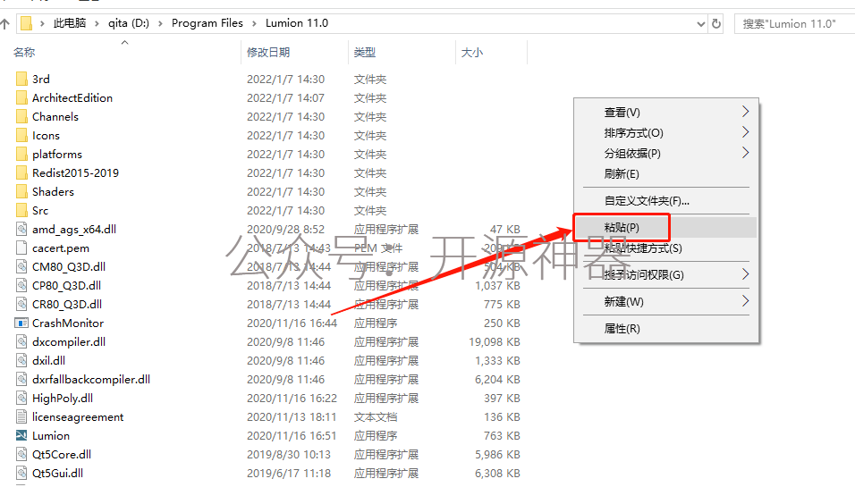Open breadcrumb chevron after Program Files
This screenshot has height=504, width=855.
coord(254,23)
